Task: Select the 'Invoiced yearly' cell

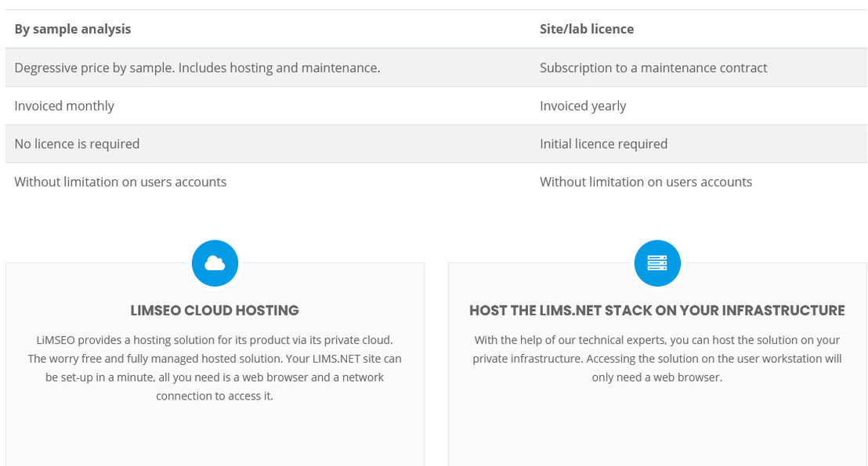Action: (699, 106)
